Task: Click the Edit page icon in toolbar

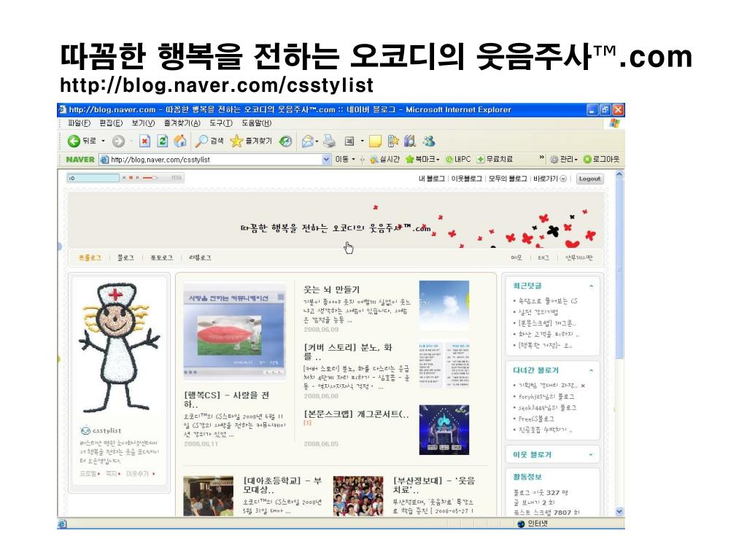Action: click(x=349, y=141)
